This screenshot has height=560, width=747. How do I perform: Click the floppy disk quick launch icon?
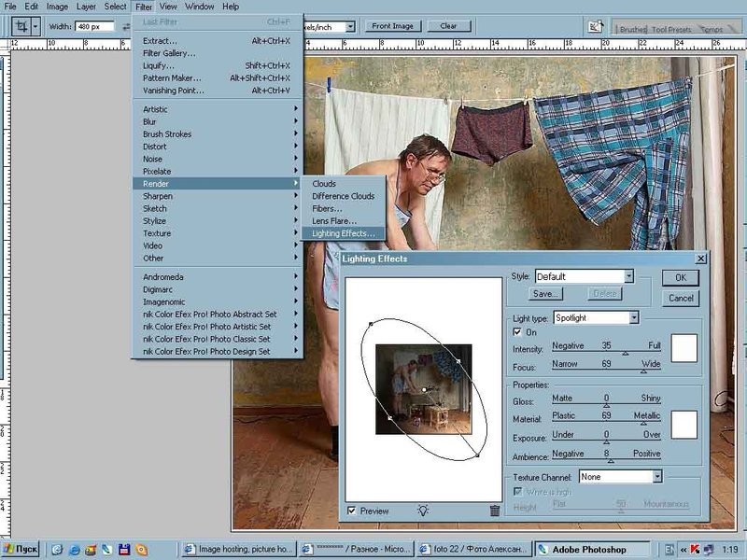tap(122, 549)
